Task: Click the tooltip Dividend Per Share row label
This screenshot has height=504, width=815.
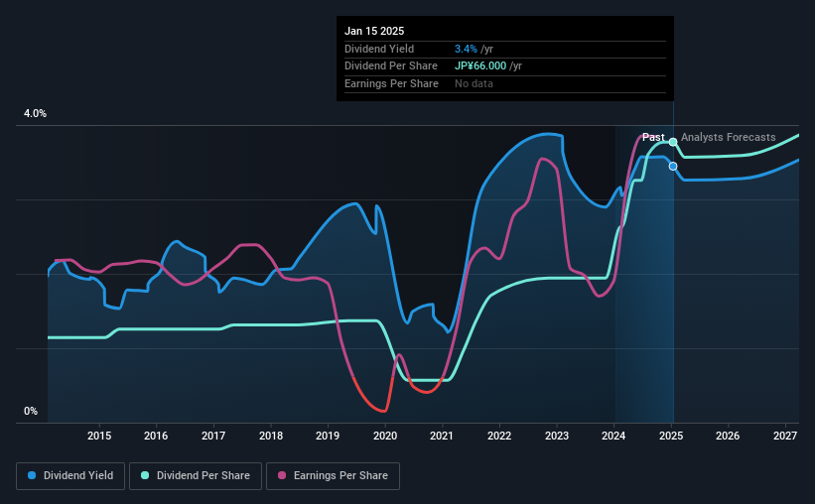Action: tap(391, 66)
